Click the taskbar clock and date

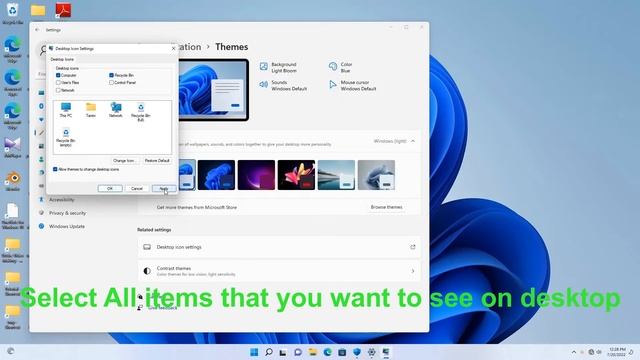[x=616, y=352]
